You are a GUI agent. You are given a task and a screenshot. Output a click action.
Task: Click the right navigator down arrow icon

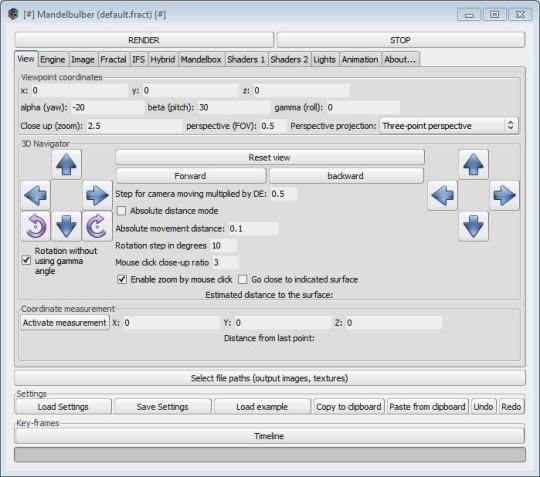[474, 226]
